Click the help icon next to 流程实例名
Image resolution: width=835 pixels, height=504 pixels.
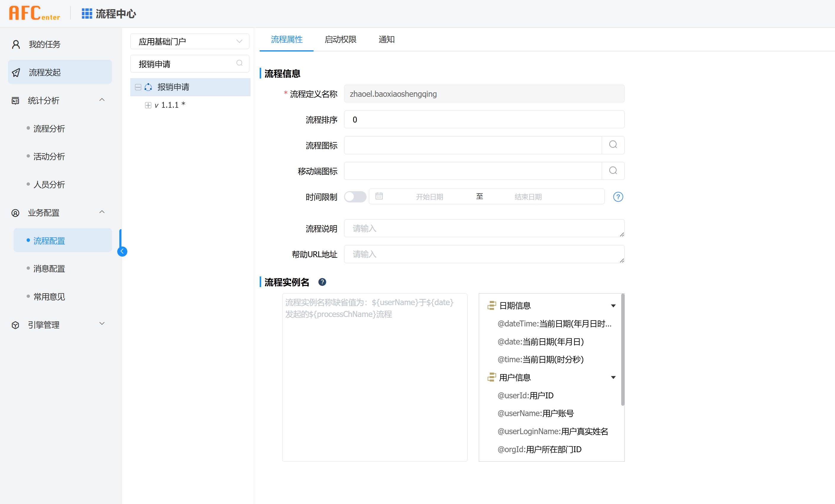pos(322,282)
